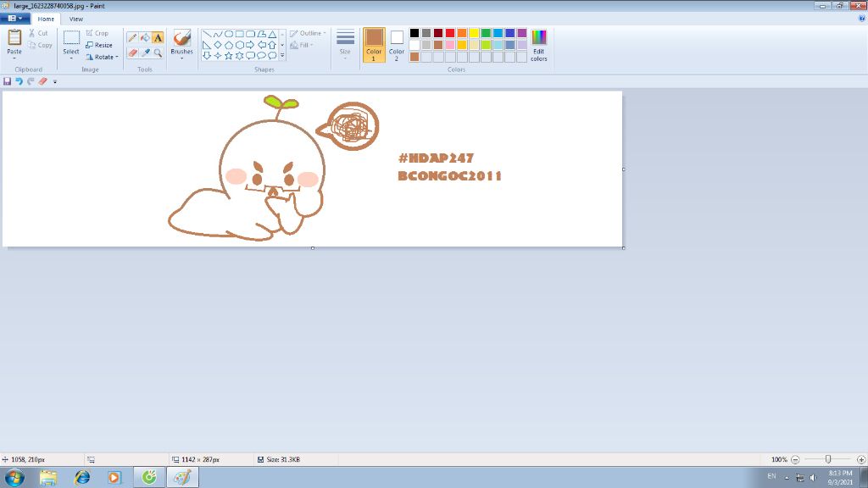Pick the Five-point star shape
The width and height of the screenshot is (868, 488).
coord(229,55)
